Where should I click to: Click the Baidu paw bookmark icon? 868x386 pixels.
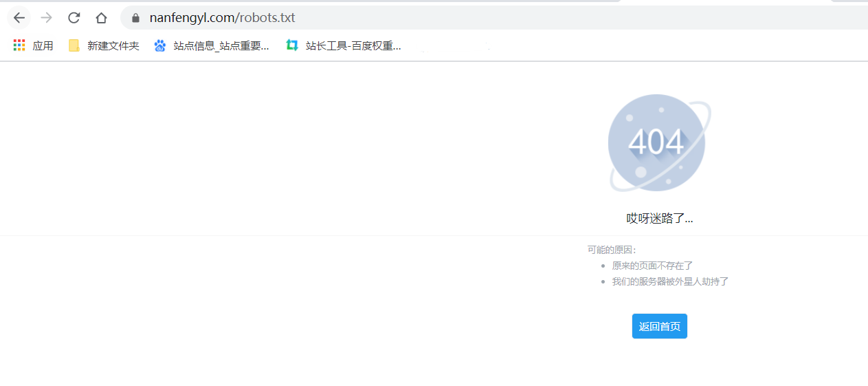160,45
